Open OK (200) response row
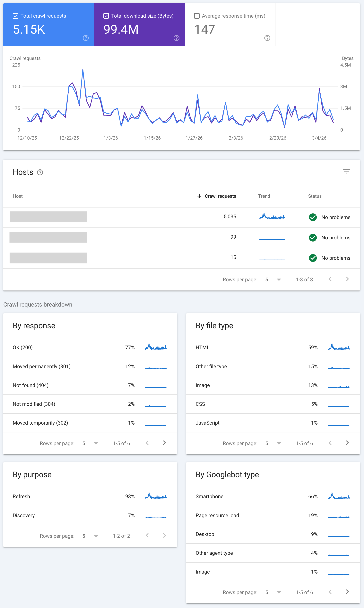Screen dimensions: 364x608 pos(90,347)
